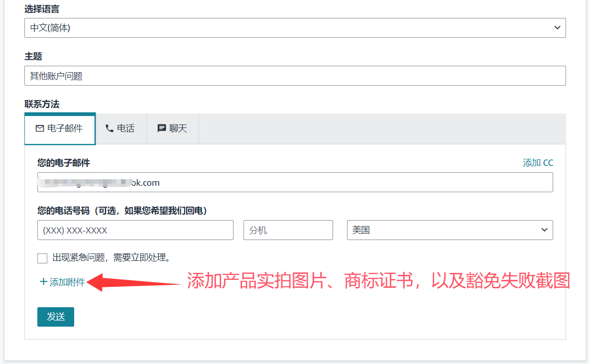589x364 pixels.
Task: Select the 电子邮件 contact tab
Action: (x=60, y=128)
